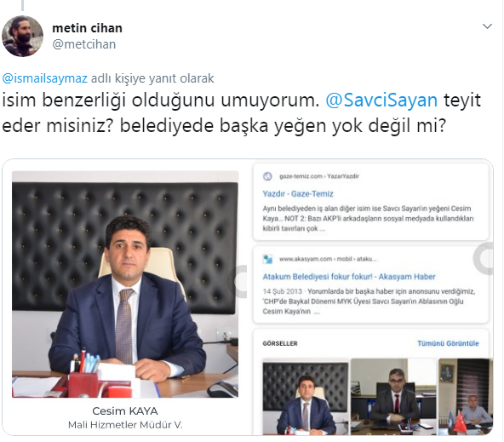504x442 pixels.
Task: Open the @SavciSayan mention link
Action: point(381,100)
